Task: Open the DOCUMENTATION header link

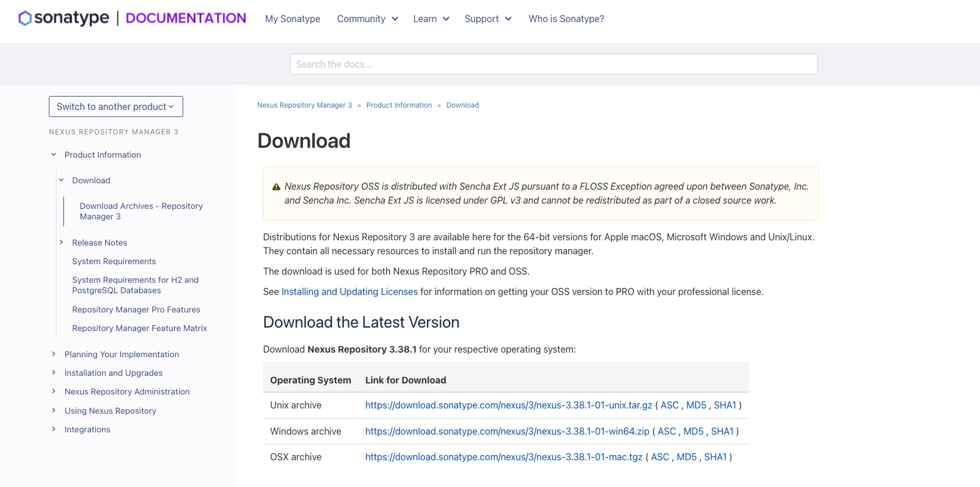Action: point(186,18)
